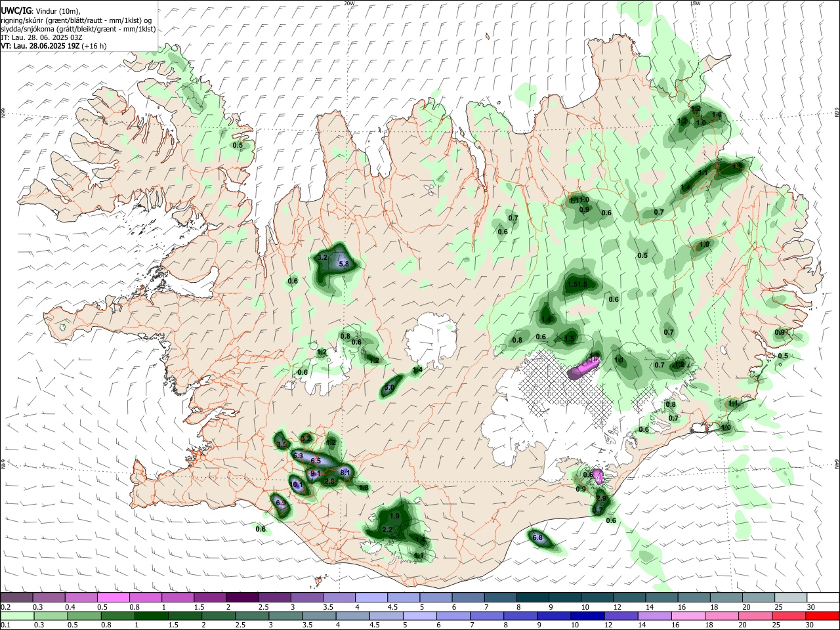
Task: Click the lightest green bottom-legend swatch between 0.1 and 0.3
Action: tap(16, 616)
